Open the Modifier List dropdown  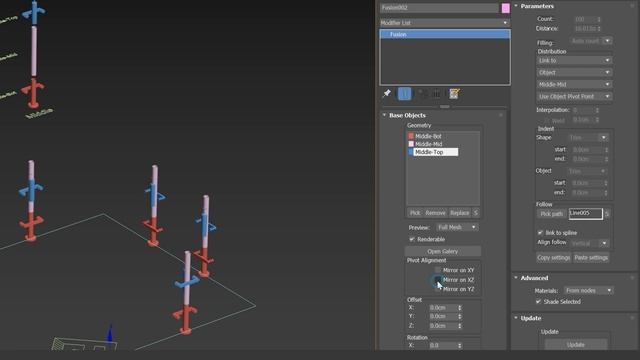coord(444,23)
